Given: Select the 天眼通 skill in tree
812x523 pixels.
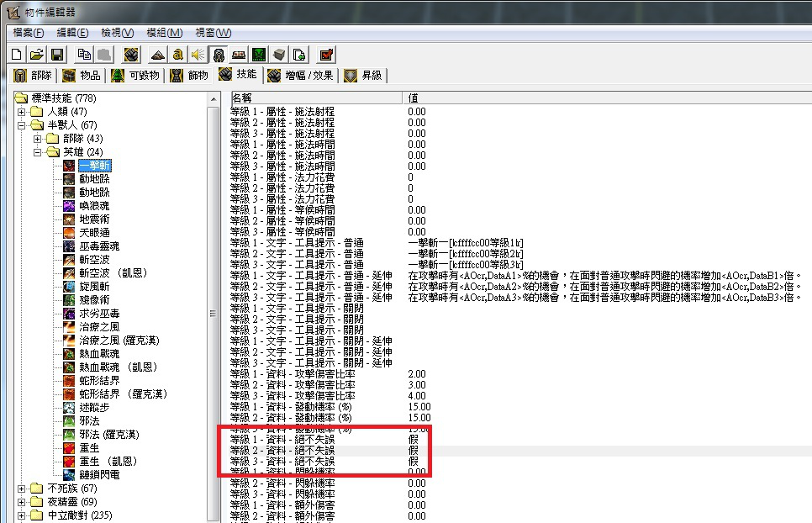Looking at the screenshot, I should pyautogui.click(x=94, y=233).
